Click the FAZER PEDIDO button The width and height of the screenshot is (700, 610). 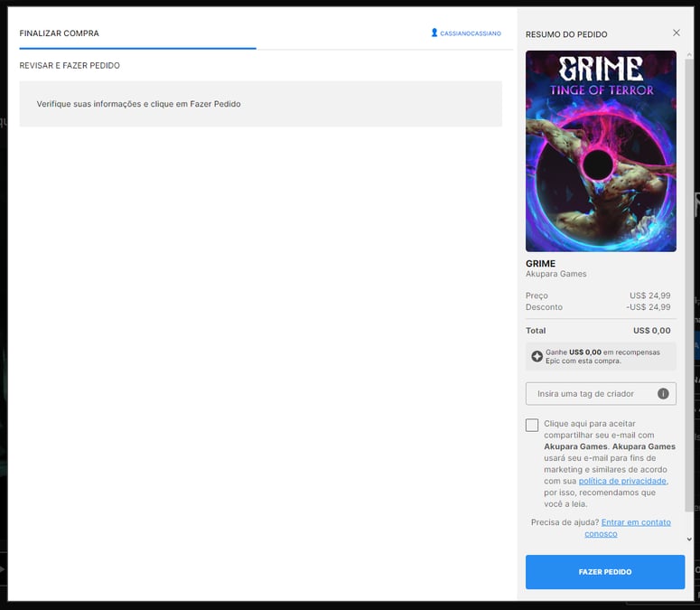pyautogui.click(x=605, y=572)
